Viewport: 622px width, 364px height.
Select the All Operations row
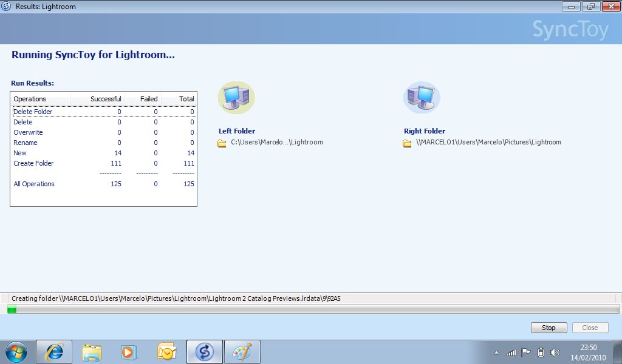click(x=104, y=184)
